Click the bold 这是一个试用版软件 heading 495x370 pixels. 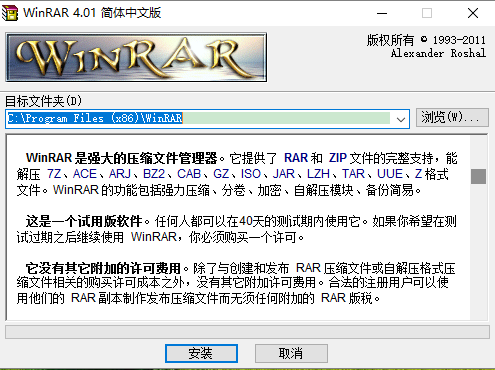[x=84, y=221]
